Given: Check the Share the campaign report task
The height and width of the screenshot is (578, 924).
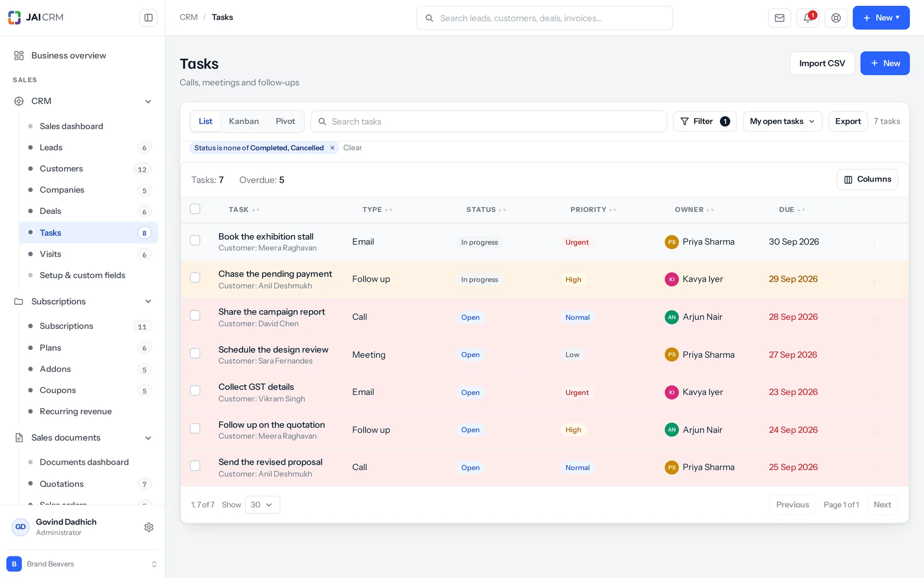Looking at the screenshot, I should tap(195, 315).
